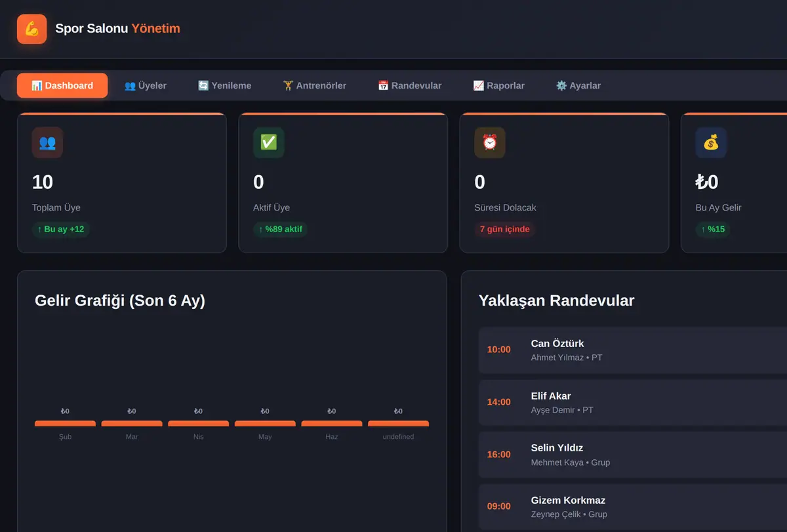The image size is (787, 532).
Task: Select the Randevular tab
Action: 410,85
